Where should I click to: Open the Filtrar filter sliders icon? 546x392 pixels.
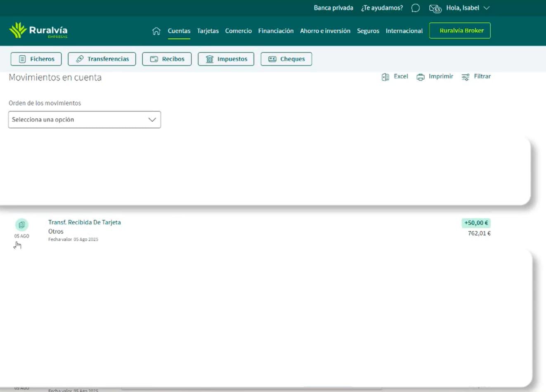point(466,77)
